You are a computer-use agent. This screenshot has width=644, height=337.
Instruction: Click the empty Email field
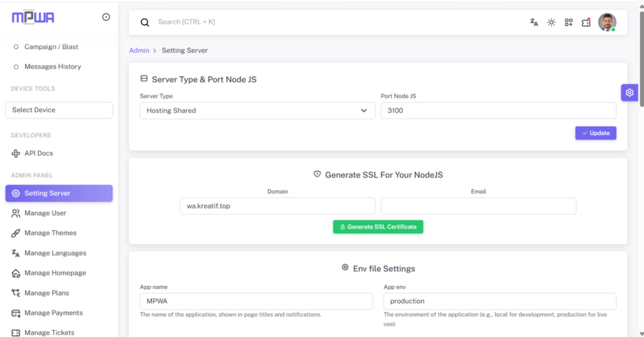478,206
